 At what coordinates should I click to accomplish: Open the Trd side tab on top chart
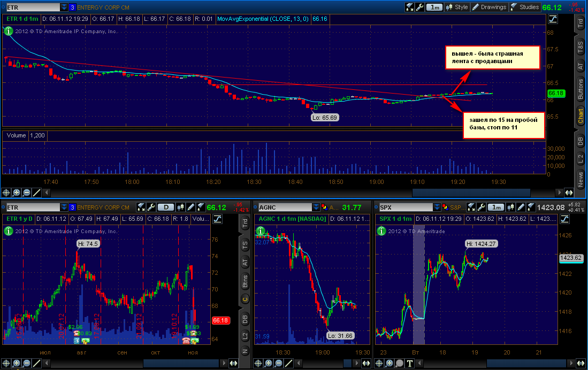click(x=580, y=23)
